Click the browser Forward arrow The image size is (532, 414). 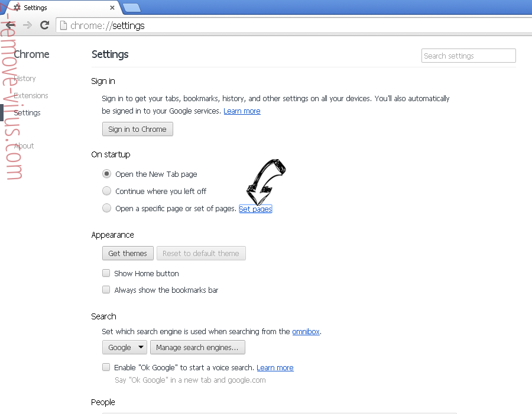pyautogui.click(x=27, y=25)
